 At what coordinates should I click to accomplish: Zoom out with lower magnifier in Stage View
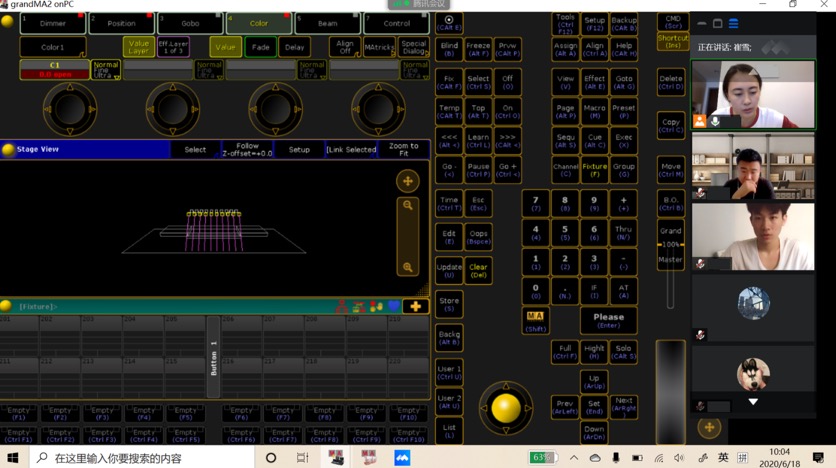pyautogui.click(x=408, y=267)
